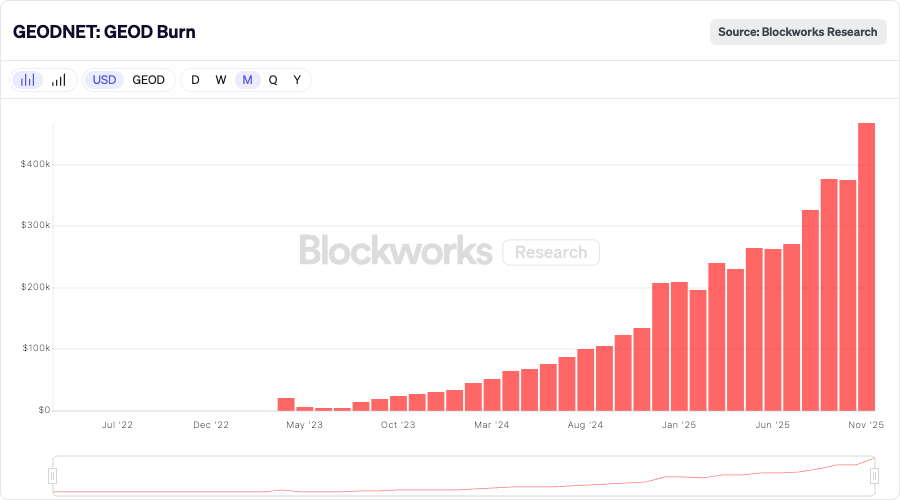Viewport: 900px width, 500px height.
Task: Click the Aug '24 date label
Action: pyautogui.click(x=585, y=425)
